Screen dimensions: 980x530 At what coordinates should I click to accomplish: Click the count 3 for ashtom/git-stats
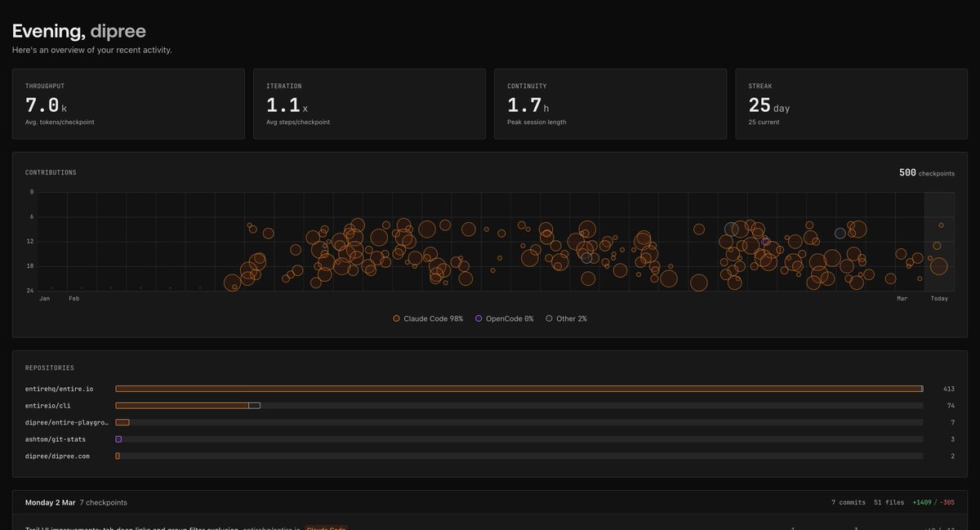(x=952, y=439)
